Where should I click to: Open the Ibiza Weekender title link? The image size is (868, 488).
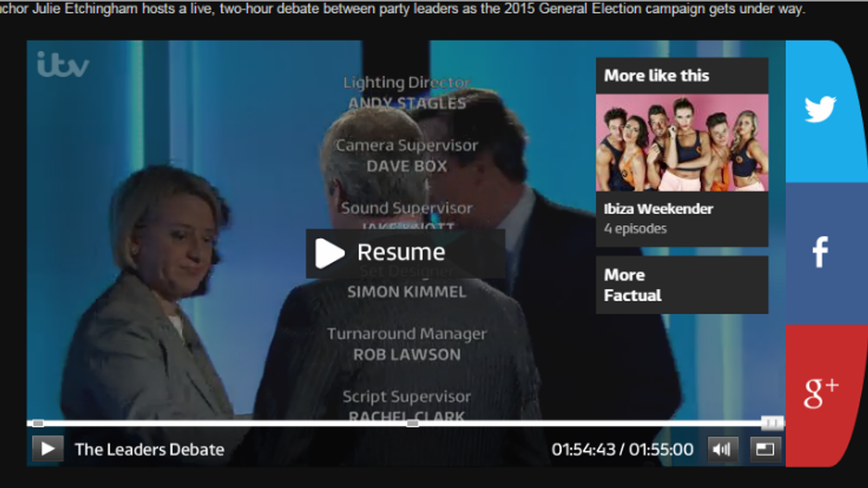658,209
